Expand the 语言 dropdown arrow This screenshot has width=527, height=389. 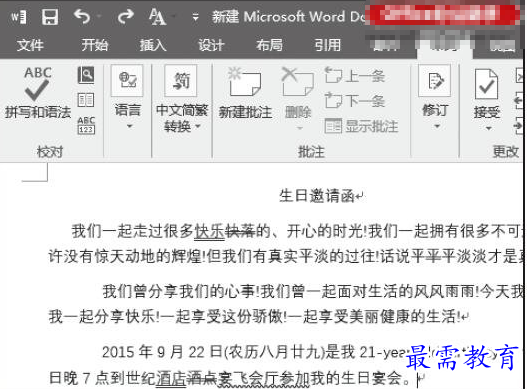coord(130,126)
